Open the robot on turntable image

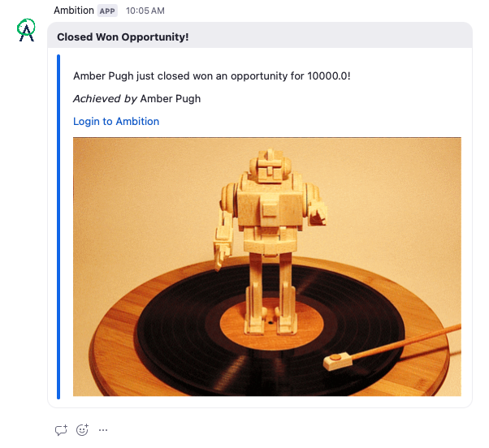point(267,267)
